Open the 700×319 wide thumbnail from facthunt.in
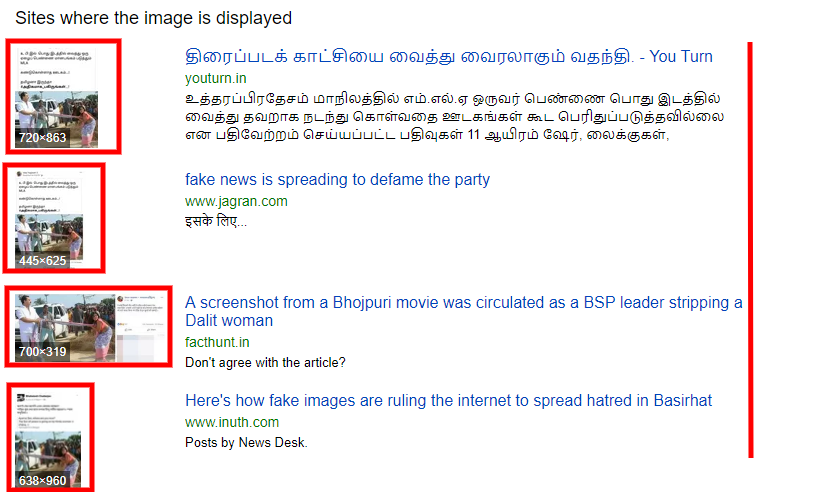Image resolution: width=826 pixels, height=492 pixels. [x=88, y=327]
